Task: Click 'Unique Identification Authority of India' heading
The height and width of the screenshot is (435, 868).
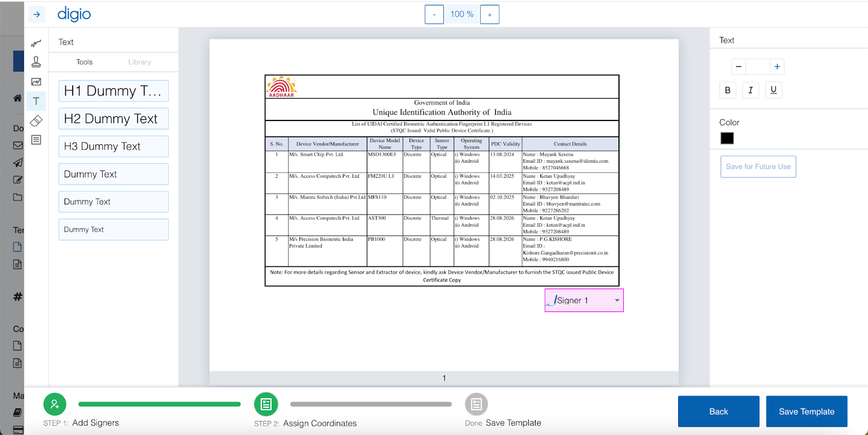Action: point(442,112)
